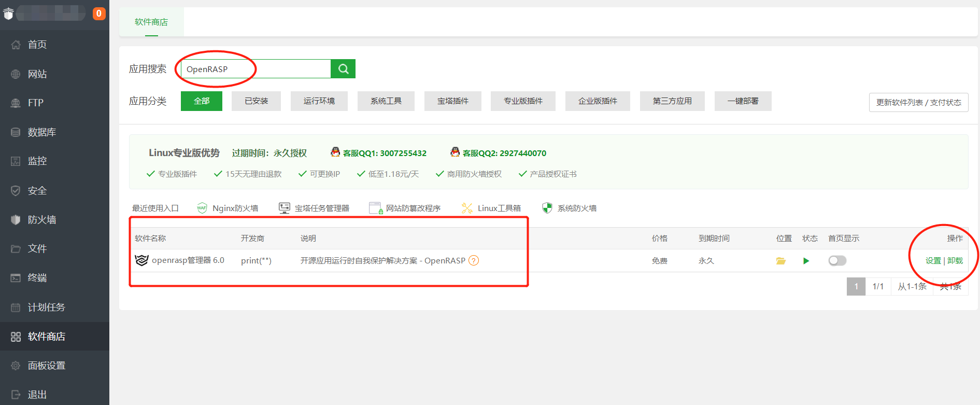The height and width of the screenshot is (405, 980).
Task: Click the 防火墙 firewall icon in sidebar
Action: pos(16,219)
